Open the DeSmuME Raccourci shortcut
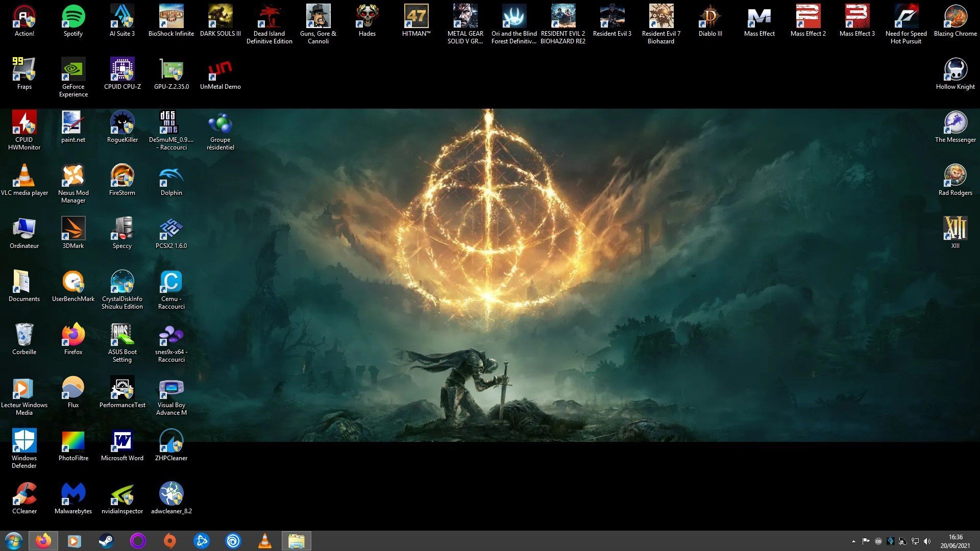This screenshot has height=551, width=980. 171,130
